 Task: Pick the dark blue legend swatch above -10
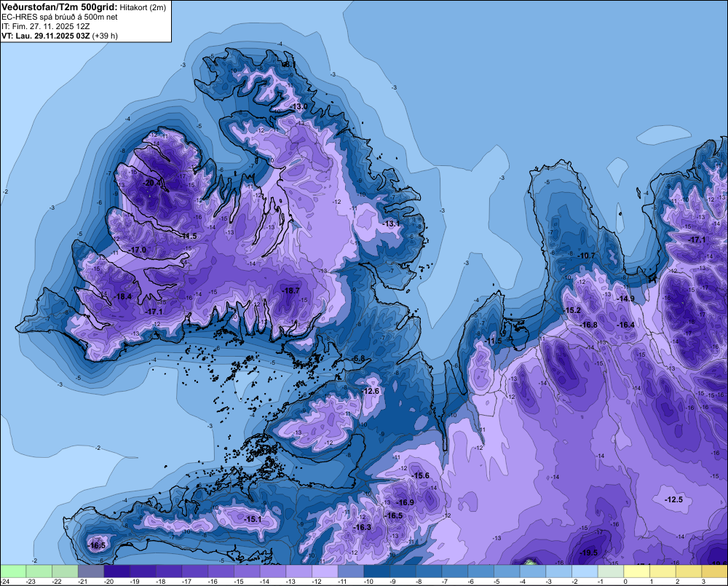(377, 571)
